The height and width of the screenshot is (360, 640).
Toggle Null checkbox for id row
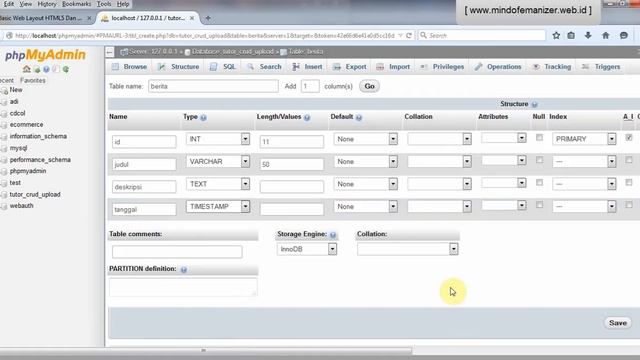(x=539, y=138)
